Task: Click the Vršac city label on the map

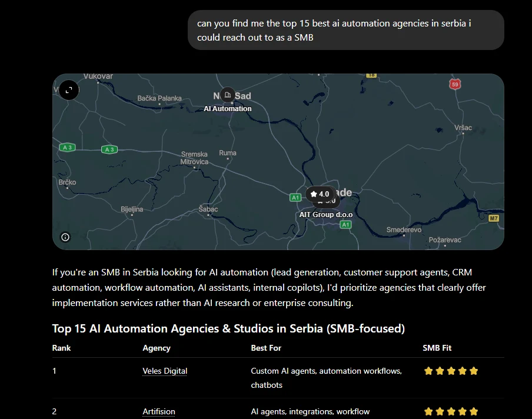Action: [x=463, y=128]
